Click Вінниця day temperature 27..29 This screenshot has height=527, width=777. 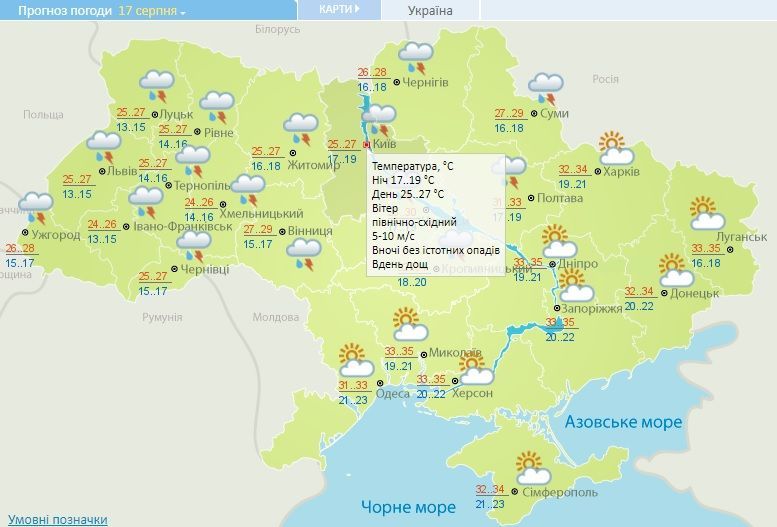click(x=258, y=229)
